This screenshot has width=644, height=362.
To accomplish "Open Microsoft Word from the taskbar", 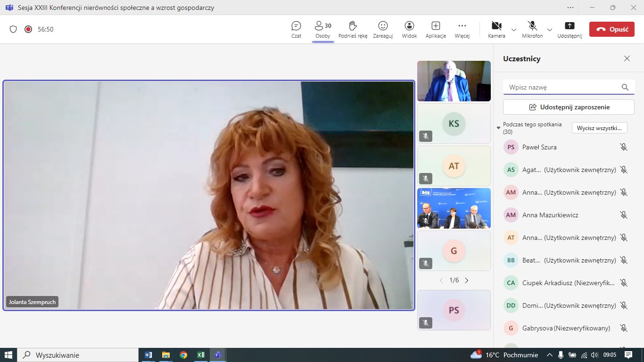I will pyautogui.click(x=149, y=355).
